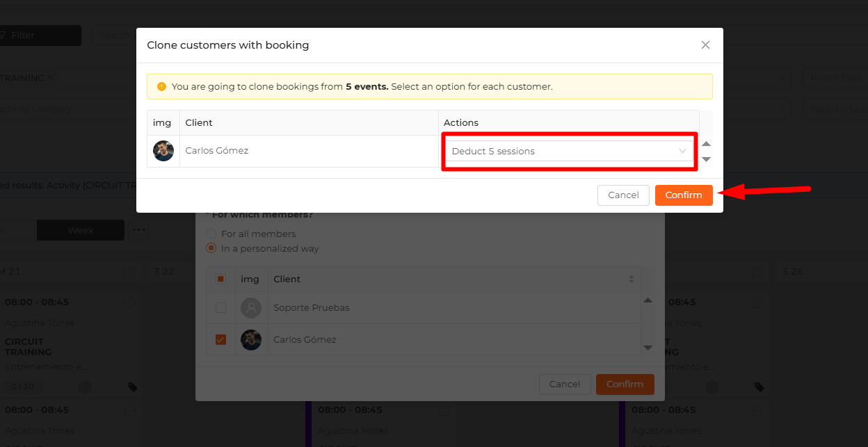Image resolution: width=868 pixels, height=447 pixels.
Task: Click the yellow warning icon in the banner
Action: [162, 87]
